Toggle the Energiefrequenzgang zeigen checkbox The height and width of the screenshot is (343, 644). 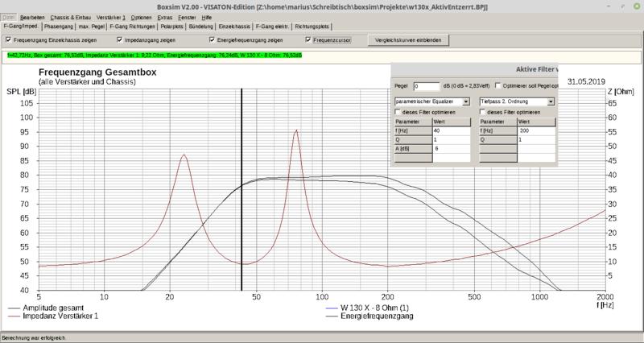212,39
